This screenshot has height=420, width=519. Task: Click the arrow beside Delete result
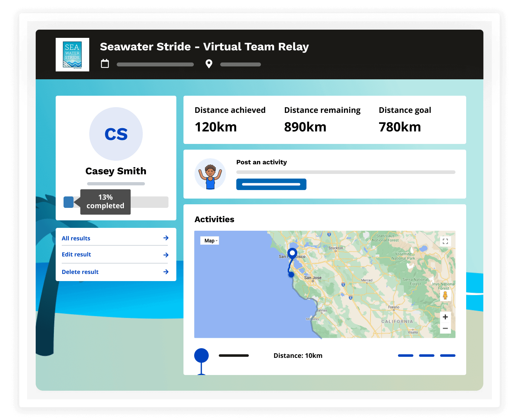click(166, 272)
